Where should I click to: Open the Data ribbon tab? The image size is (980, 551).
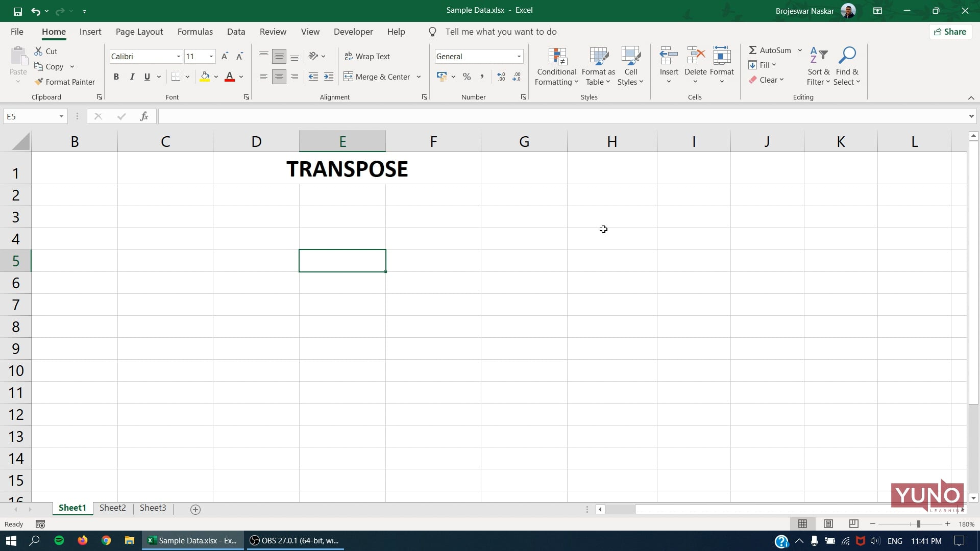click(x=236, y=32)
